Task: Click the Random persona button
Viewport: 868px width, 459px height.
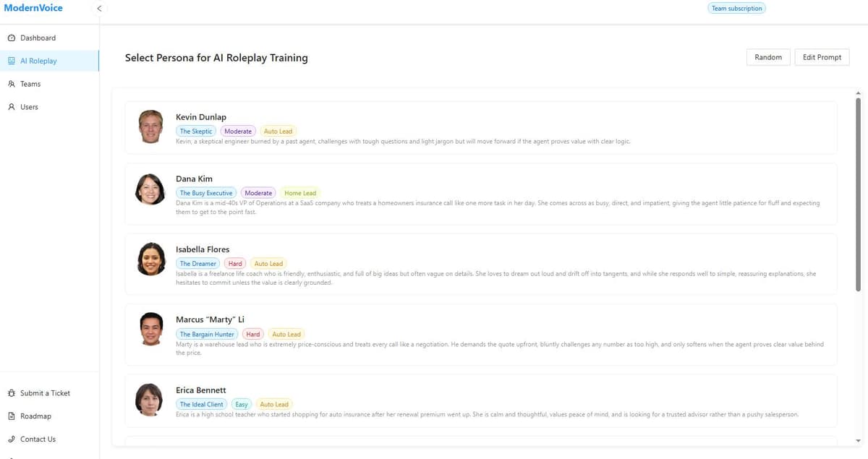Action: (x=768, y=56)
